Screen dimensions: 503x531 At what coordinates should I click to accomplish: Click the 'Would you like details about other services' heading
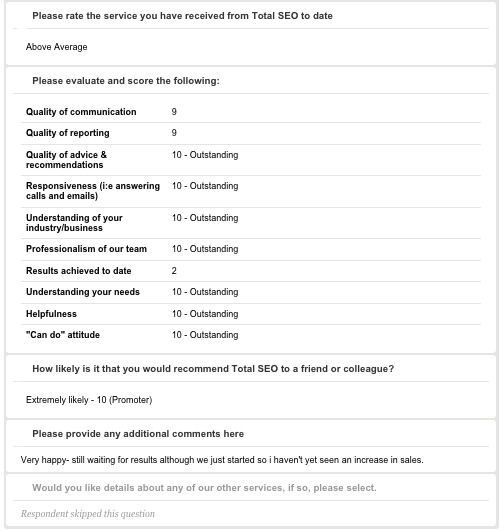(x=204, y=488)
